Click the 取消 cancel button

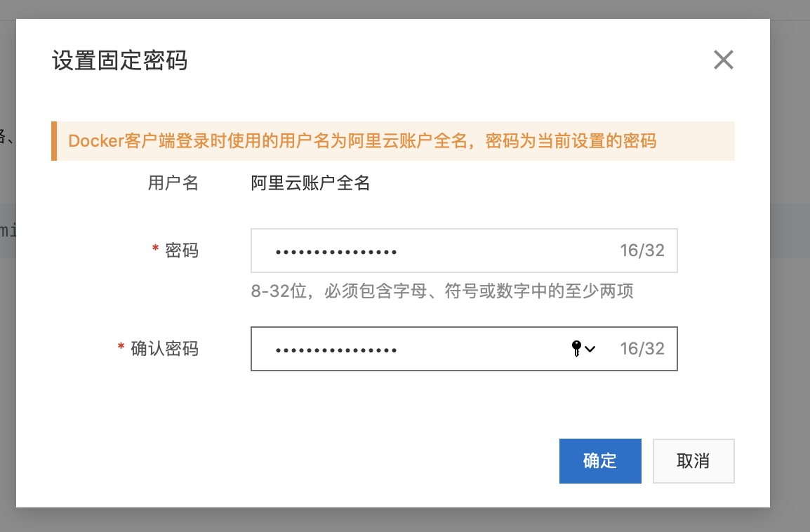click(x=693, y=460)
